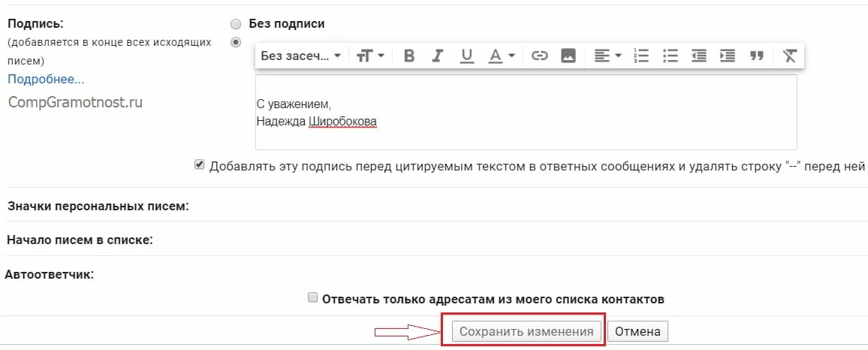Click the 'С уважением,' signature line
Image resolution: width=868 pixels, height=350 pixels.
tap(294, 104)
